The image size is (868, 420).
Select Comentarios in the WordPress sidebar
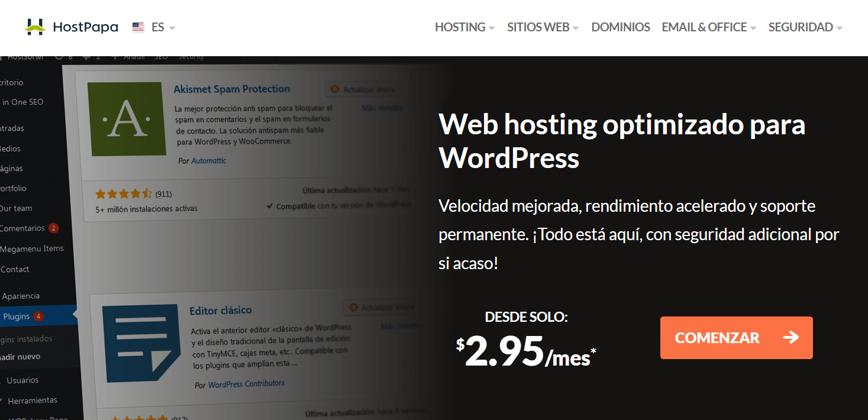22,228
